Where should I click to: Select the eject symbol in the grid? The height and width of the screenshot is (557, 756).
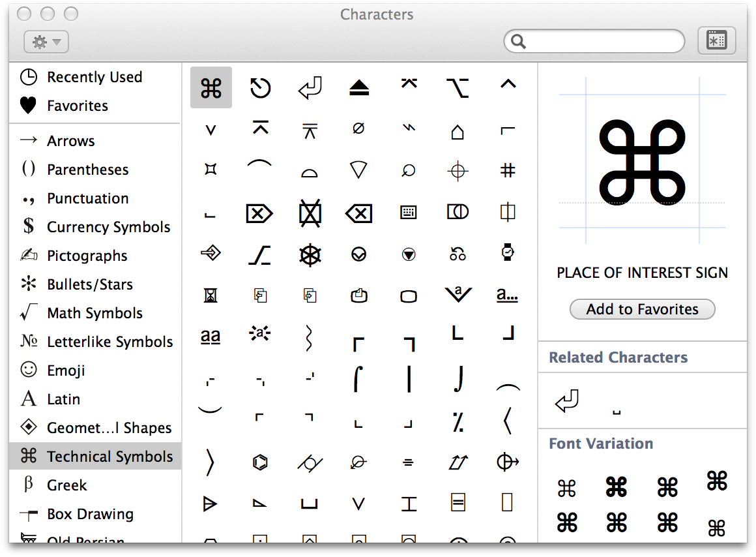point(358,87)
